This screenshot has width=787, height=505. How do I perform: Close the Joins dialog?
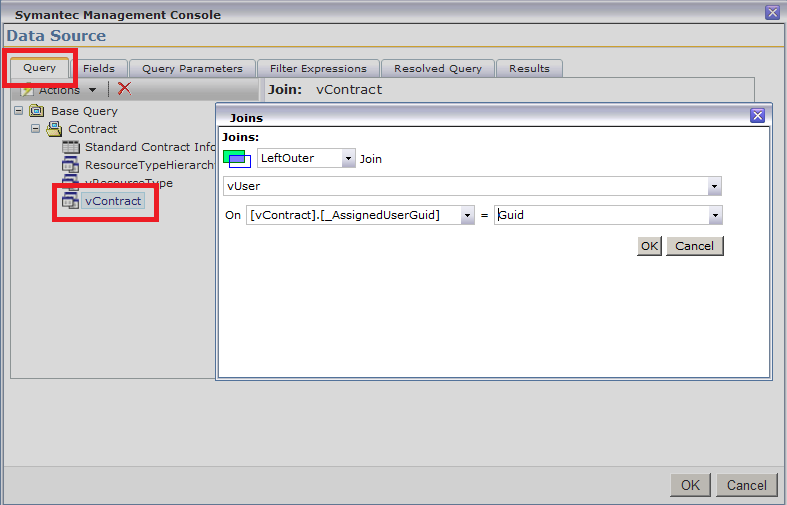(757, 116)
